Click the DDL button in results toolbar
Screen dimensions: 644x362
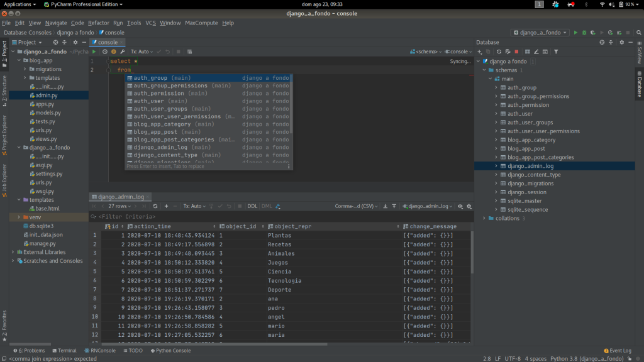252,206
